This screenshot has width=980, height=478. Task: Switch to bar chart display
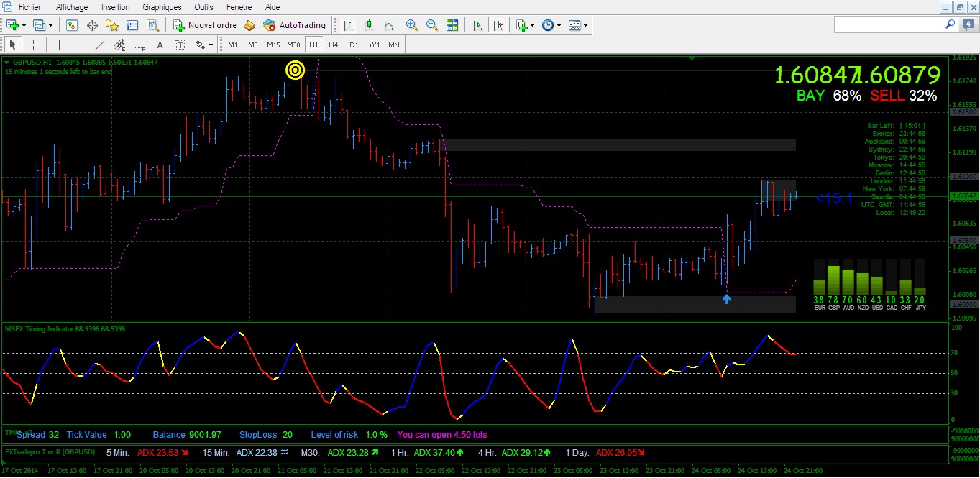pos(348,25)
